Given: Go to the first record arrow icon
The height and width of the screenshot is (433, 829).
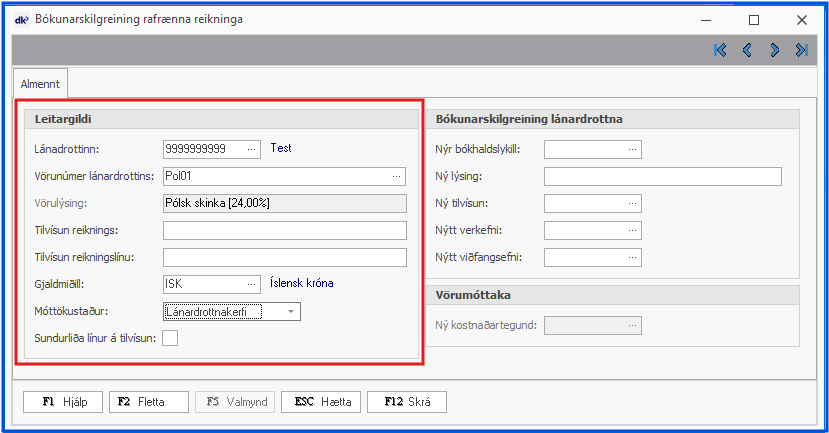Looking at the screenshot, I should [x=720, y=50].
